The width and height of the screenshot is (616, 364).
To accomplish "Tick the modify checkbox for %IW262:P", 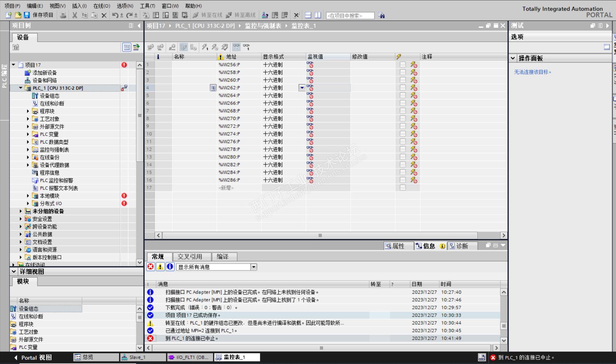I will point(403,87).
